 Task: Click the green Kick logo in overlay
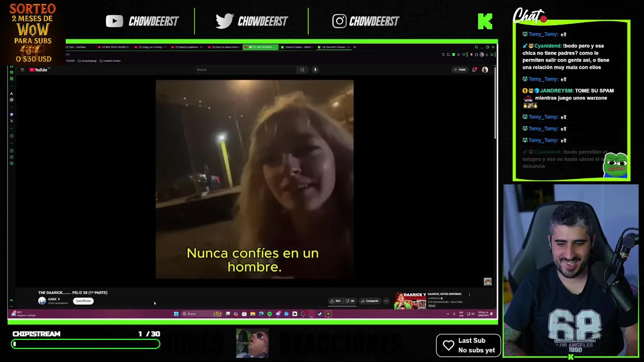click(485, 21)
